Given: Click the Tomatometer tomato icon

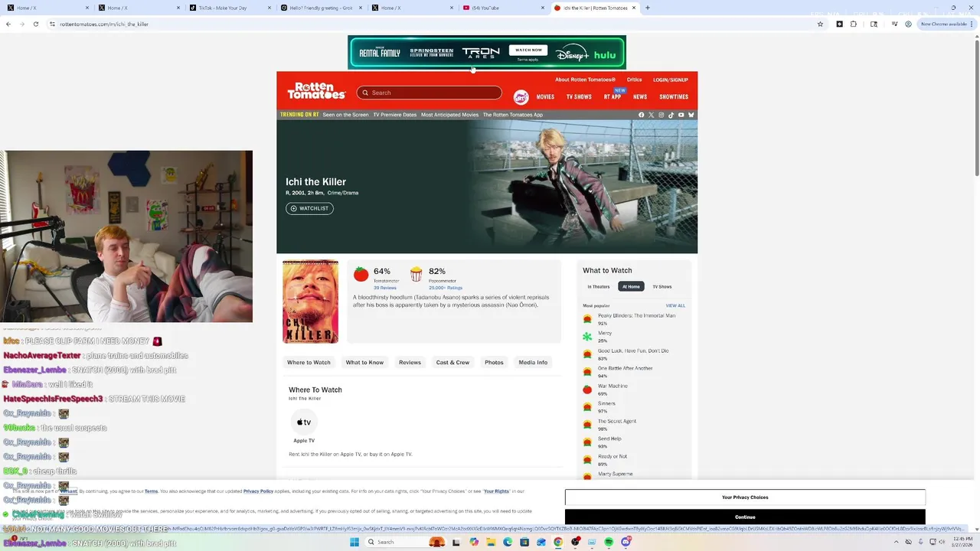Looking at the screenshot, I should click(x=361, y=274).
